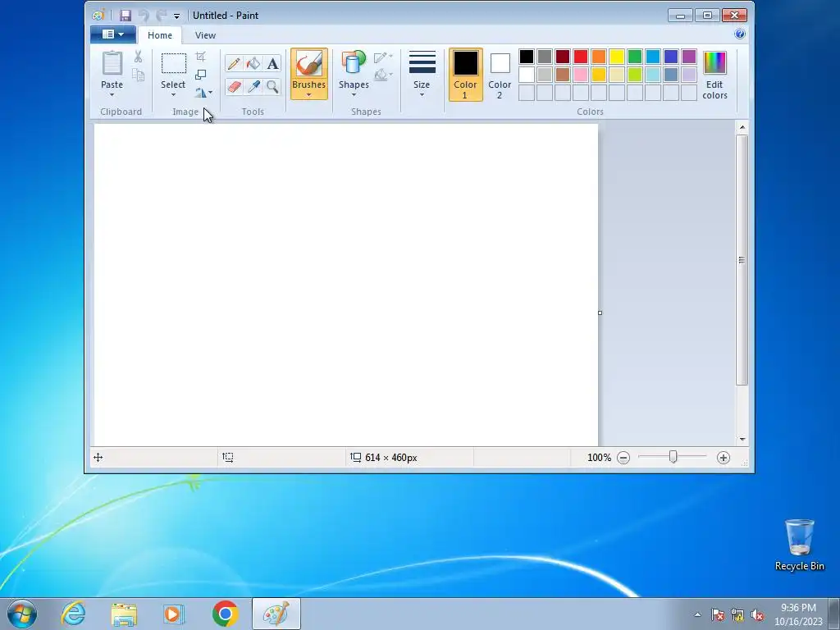840x630 pixels.
Task: Open File Explorer from taskbar
Action: pyautogui.click(x=124, y=614)
